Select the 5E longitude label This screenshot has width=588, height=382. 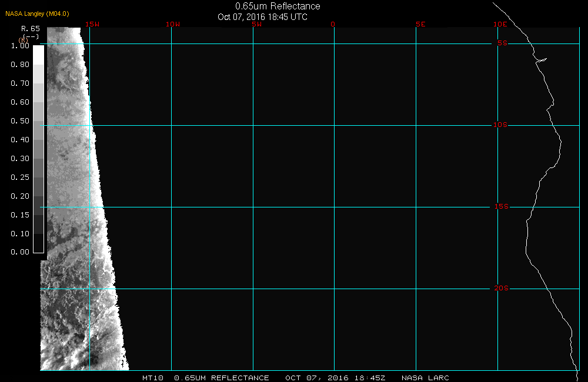[x=420, y=24]
